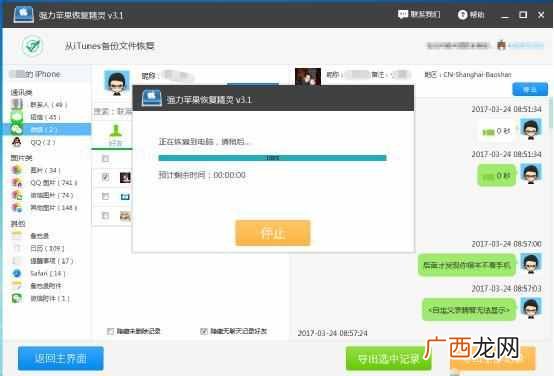The image size is (554, 376).
Task: Click the green 0 秒 voice message bubble
Action: (496, 176)
